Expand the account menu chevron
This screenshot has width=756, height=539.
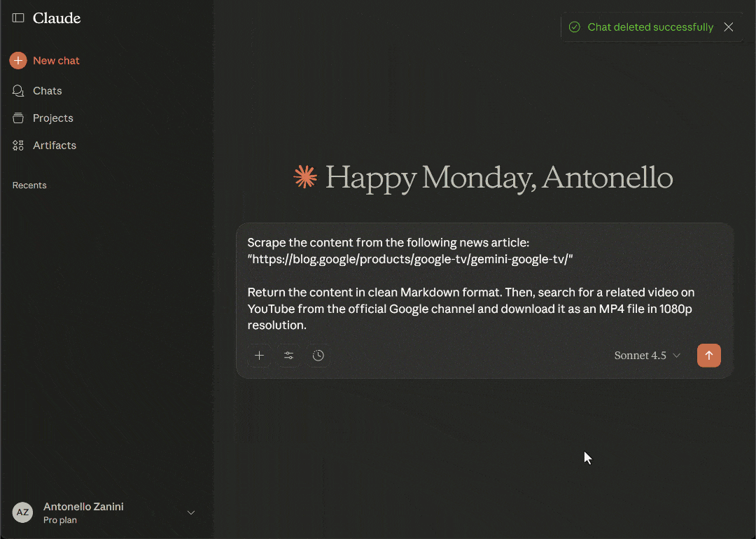tap(191, 512)
